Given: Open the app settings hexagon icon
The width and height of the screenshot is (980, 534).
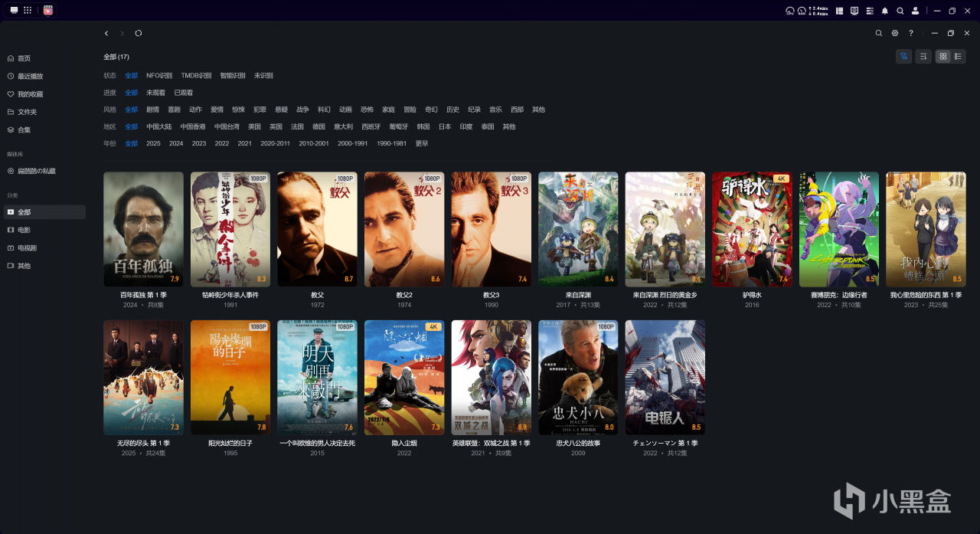Looking at the screenshot, I should tap(895, 33).
